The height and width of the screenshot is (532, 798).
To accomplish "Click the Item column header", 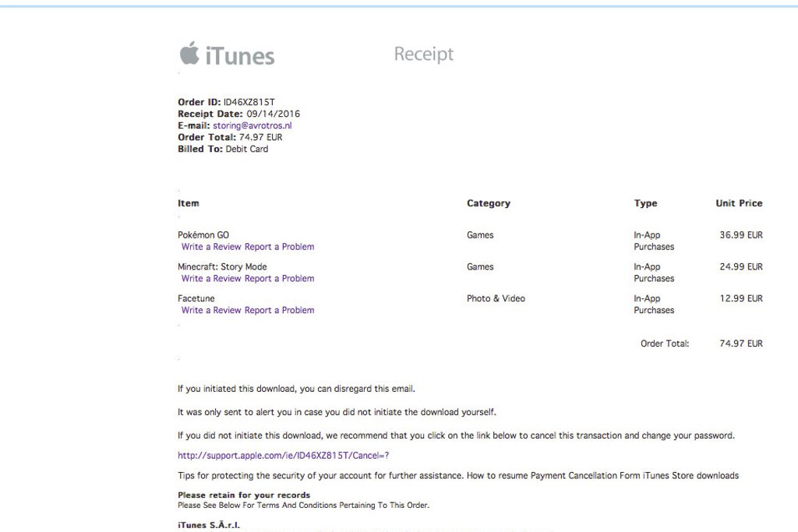I will [x=189, y=203].
